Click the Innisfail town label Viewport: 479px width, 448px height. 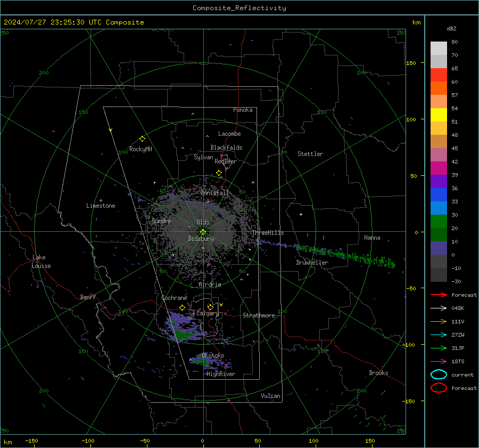pos(215,193)
